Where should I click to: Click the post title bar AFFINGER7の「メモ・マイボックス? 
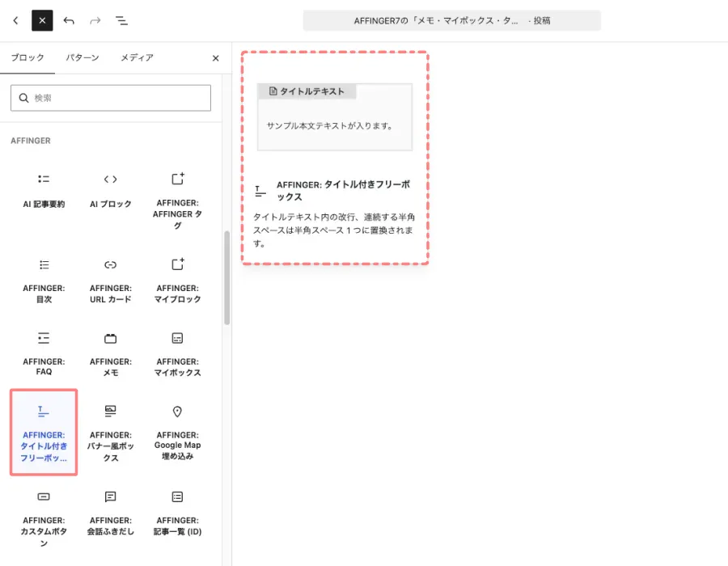451,20
